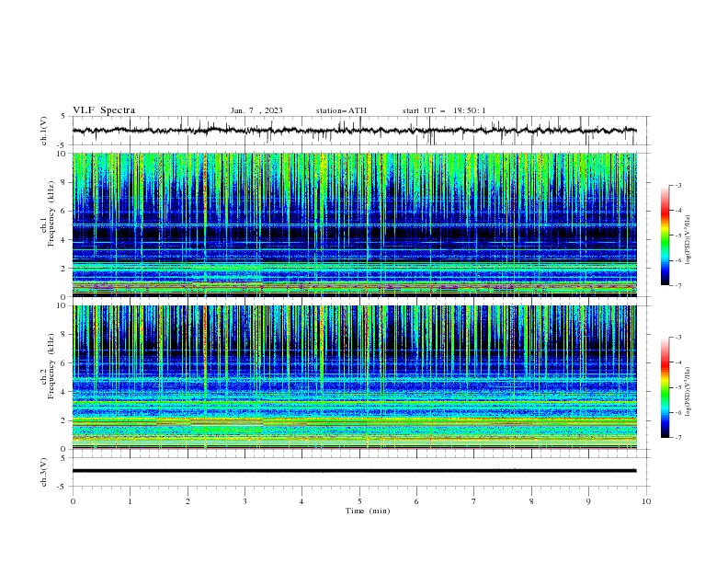Click the time axis tick label "4"
The height and width of the screenshot is (563, 728).
coord(301,501)
